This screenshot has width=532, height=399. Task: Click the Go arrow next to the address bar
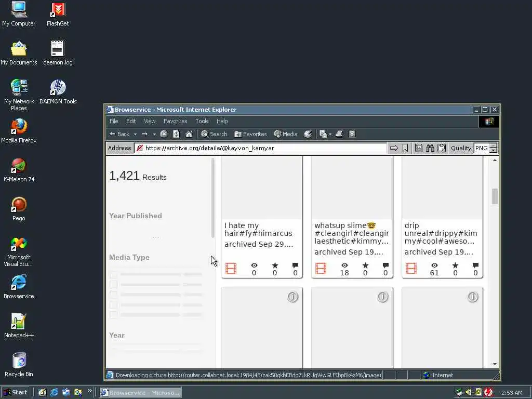coord(394,148)
